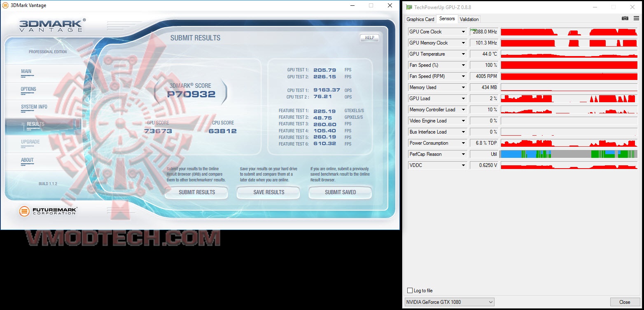Click the Fan Speed value 4005 RPM
The image size is (644, 310).
click(x=484, y=76)
